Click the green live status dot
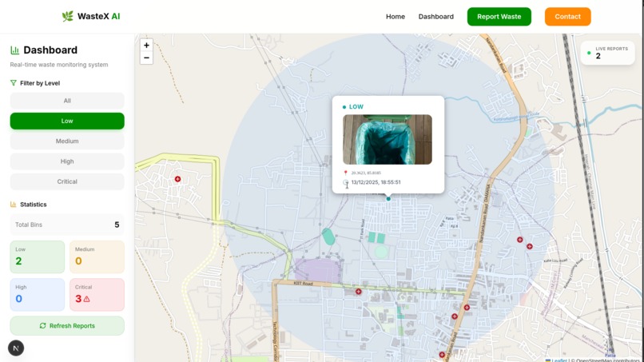Screen dimensions: 644x362 tap(589, 53)
